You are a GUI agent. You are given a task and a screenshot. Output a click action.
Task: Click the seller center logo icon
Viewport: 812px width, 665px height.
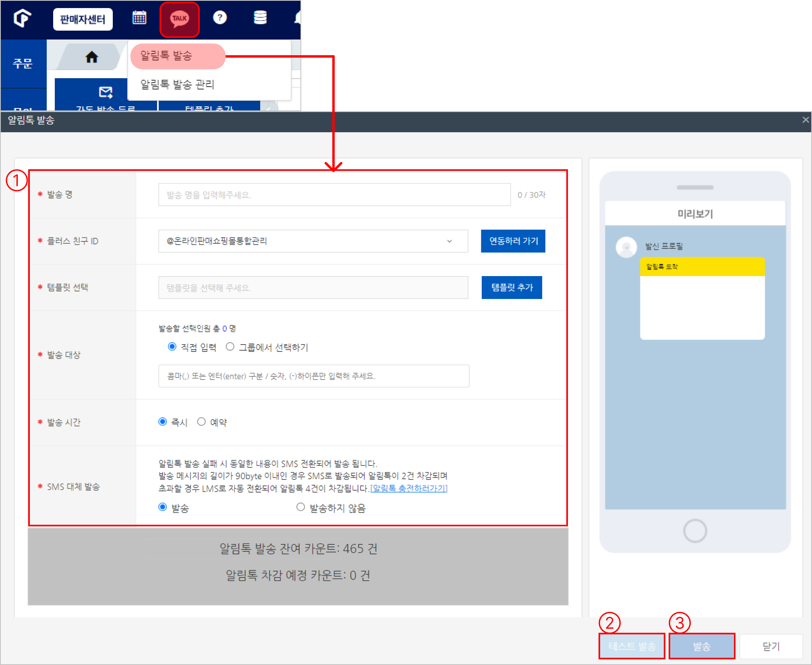tap(23, 19)
